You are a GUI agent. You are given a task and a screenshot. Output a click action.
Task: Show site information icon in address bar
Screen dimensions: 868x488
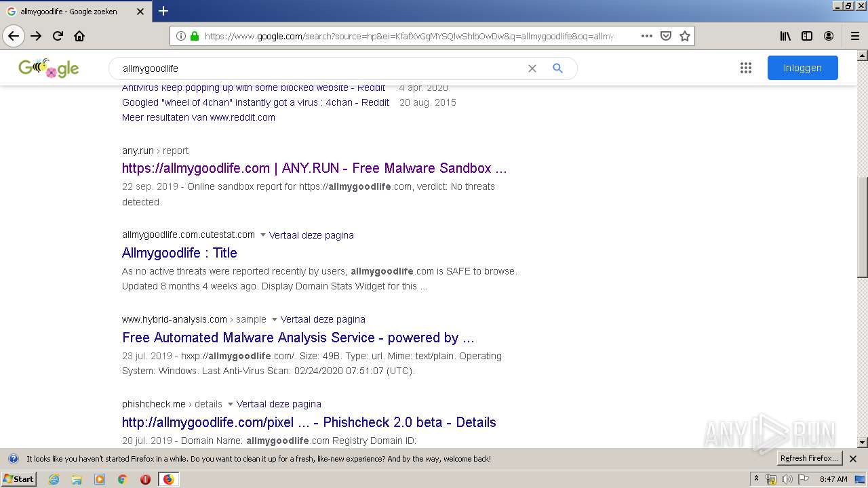180,36
